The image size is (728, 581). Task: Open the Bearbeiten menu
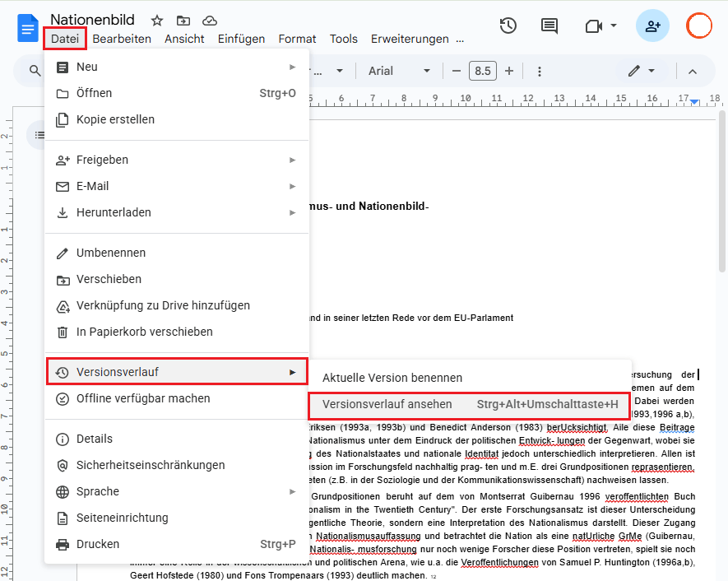click(x=122, y=39)
